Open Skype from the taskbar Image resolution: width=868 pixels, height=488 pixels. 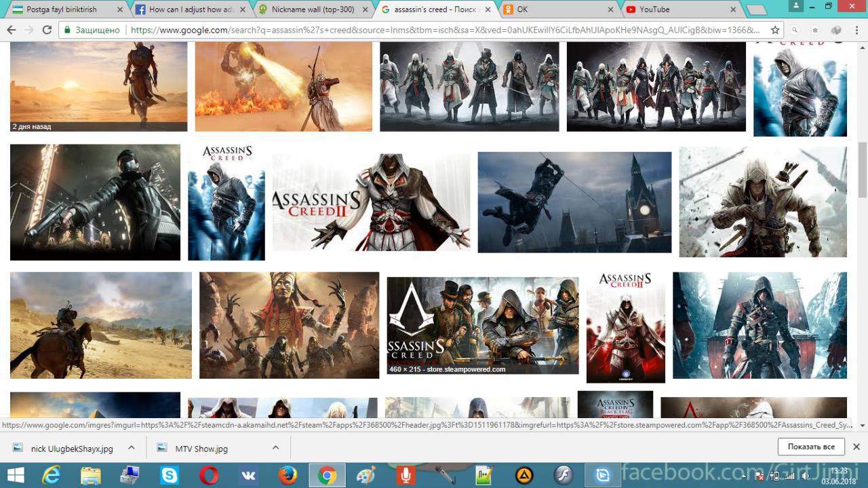tap(170, 475)
